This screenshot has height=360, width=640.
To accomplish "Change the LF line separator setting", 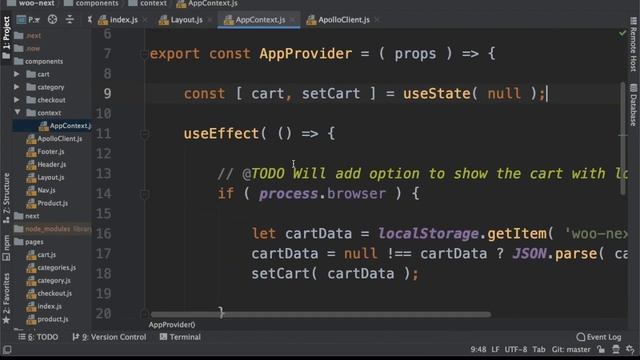I will point(495,349).
